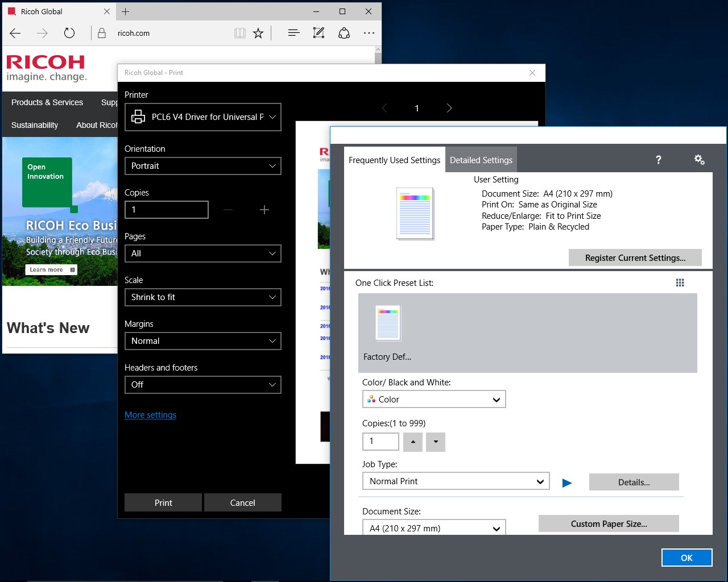This screenshot has height=582, width=728.
Task: Open the Color/Black and White dropdown
Action: (x=433, y=399)
